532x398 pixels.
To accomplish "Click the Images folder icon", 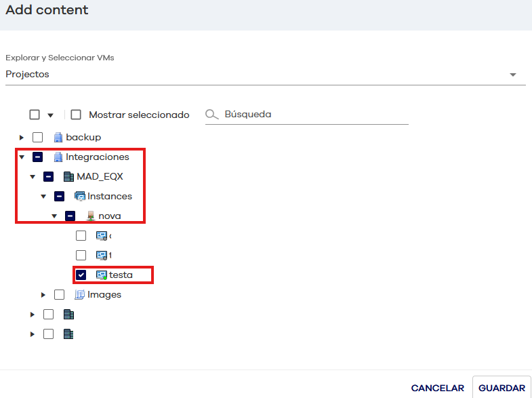I will pos(79,295).
